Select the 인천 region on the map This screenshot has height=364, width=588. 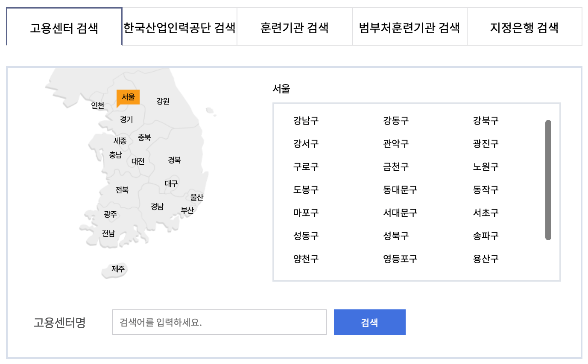(99, 105)
